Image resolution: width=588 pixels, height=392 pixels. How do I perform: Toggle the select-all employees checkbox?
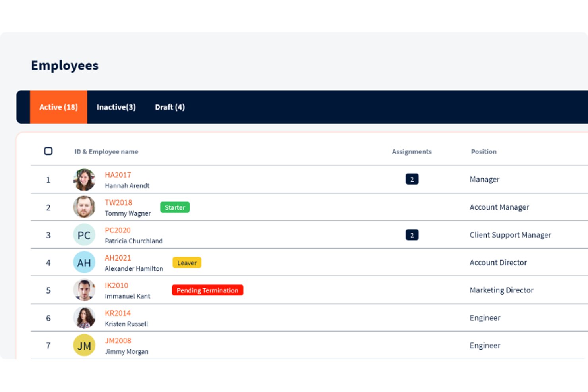tap(48, 151)
